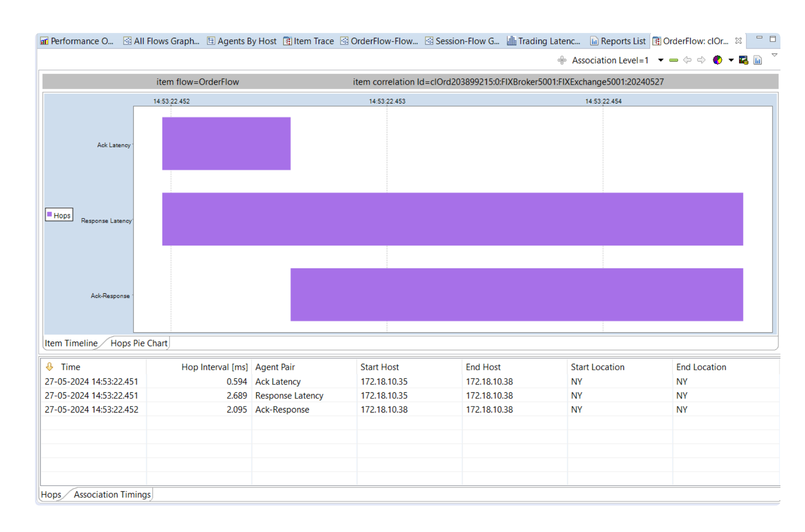Image resolution: width=805 pixels, height=532 pixels.
Task: Open the Item Trace tab
Action: click(x=309, y=41)
